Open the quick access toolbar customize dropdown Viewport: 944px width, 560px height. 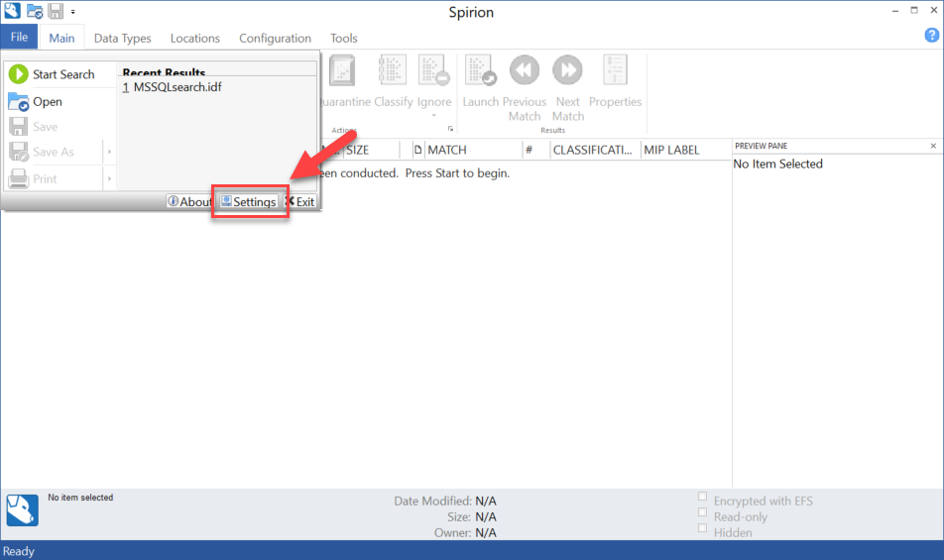pos(72,12)
